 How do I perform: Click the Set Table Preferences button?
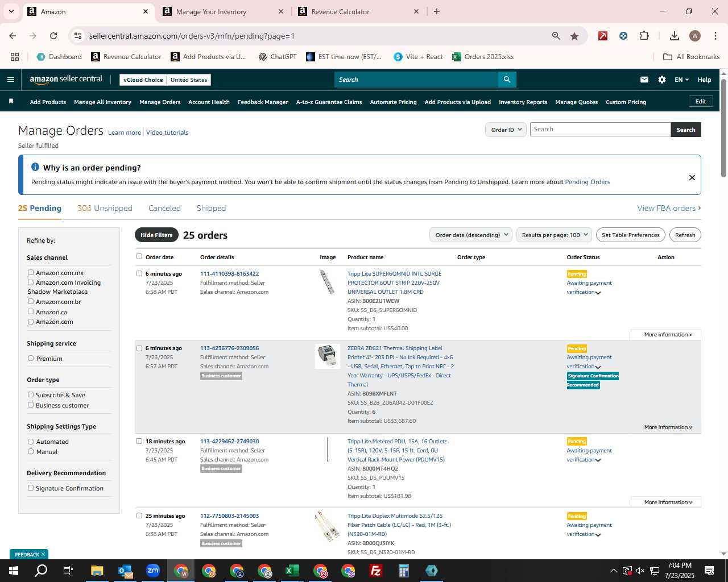(x=630, y=235)
